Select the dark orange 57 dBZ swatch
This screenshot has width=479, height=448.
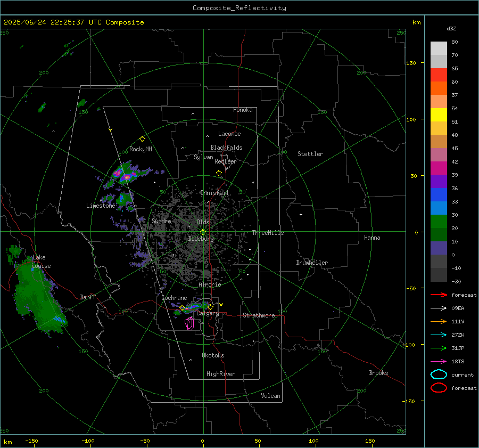(439, 88)
